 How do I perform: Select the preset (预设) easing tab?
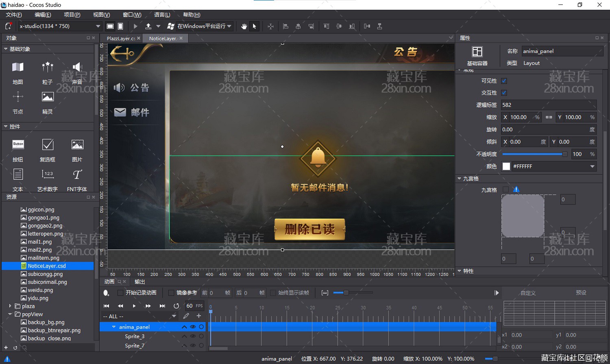point(581,293)
